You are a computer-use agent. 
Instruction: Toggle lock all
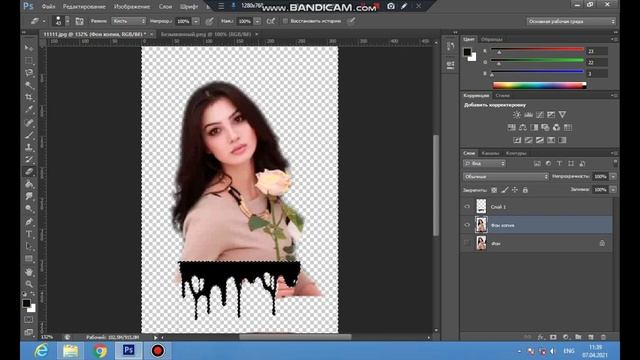coord(525,190)
